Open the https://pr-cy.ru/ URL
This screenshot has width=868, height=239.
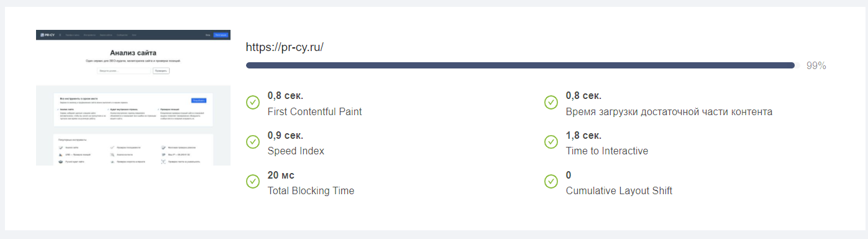coord(285,47)
